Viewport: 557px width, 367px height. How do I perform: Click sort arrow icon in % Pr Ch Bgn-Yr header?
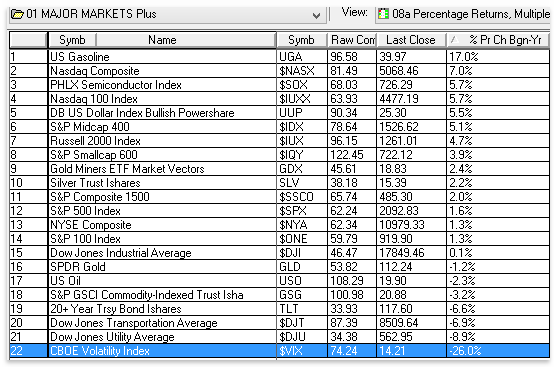click(453, 40)
